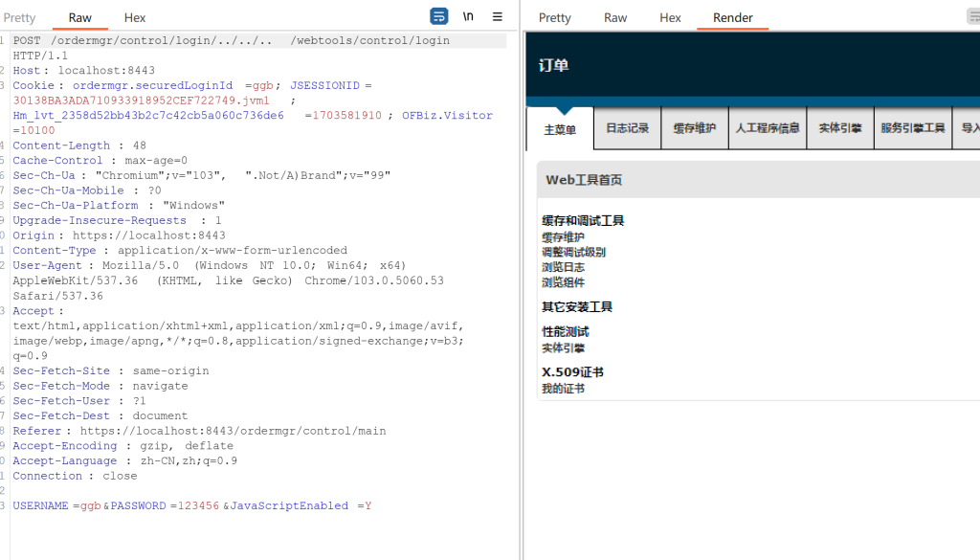This screenshot has width=980, height=560.
Task: Click the 实体引擎 link under 性能测试
Action: point(563,348)
